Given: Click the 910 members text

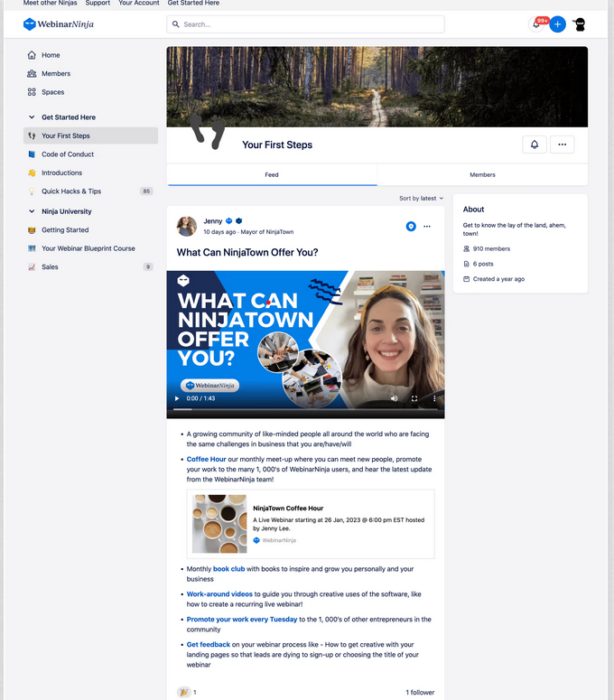Looking at the screenshot, I should (x=491, y=248).
